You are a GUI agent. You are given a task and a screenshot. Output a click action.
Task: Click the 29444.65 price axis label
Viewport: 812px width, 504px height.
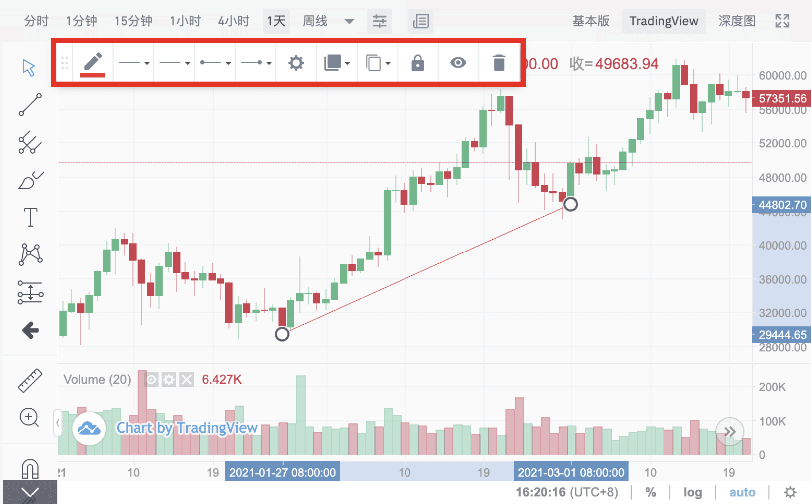coord(782,335)
